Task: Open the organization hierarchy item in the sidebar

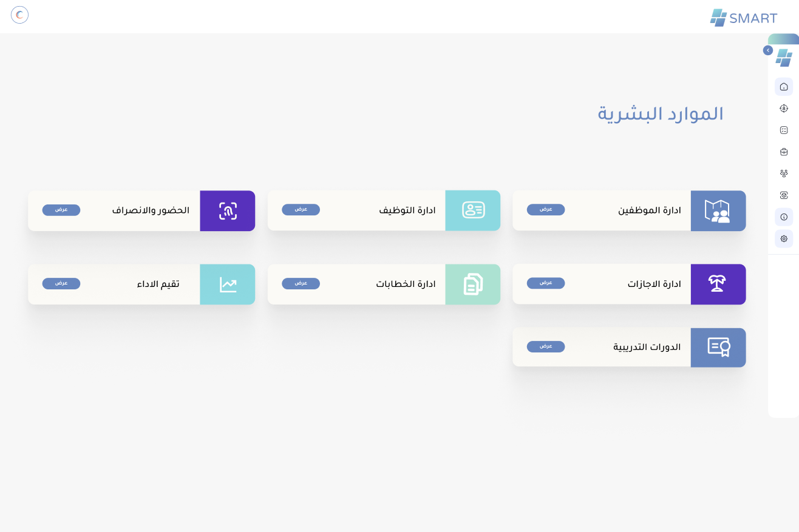Action: [784, 173]
